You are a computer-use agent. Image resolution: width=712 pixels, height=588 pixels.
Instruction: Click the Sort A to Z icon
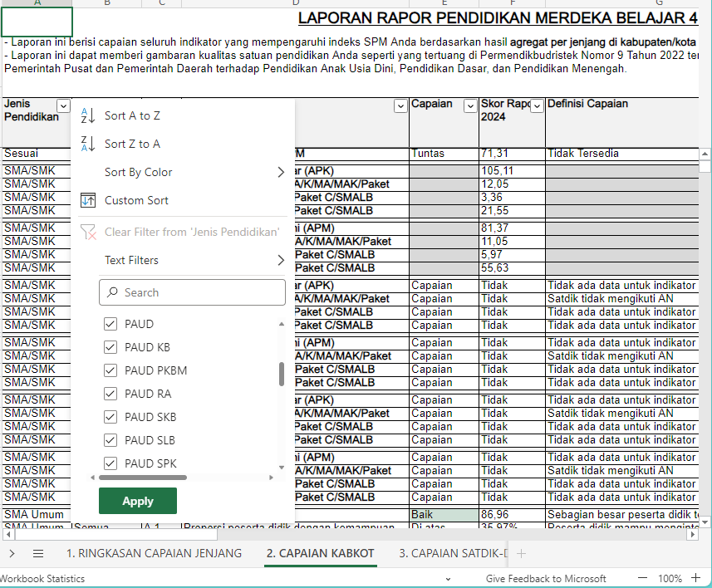coord(87,115)
